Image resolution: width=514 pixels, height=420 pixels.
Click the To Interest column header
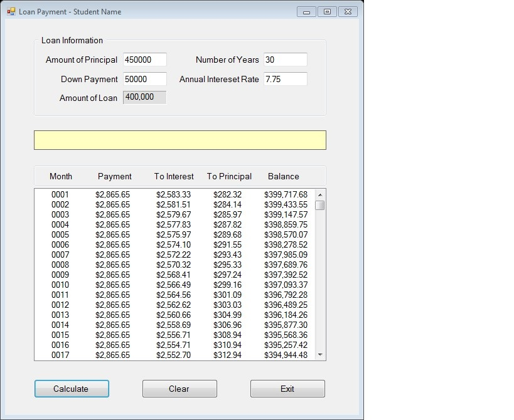174,176
